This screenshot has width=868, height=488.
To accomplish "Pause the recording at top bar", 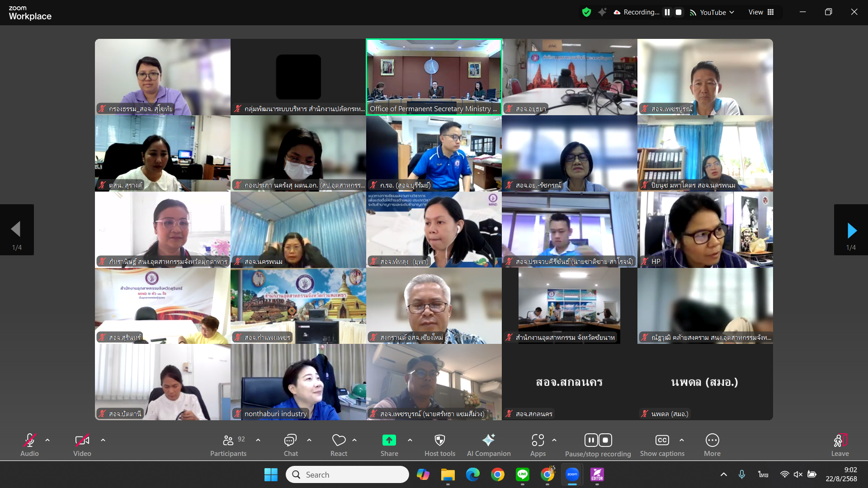I will (x=667, y=12).
